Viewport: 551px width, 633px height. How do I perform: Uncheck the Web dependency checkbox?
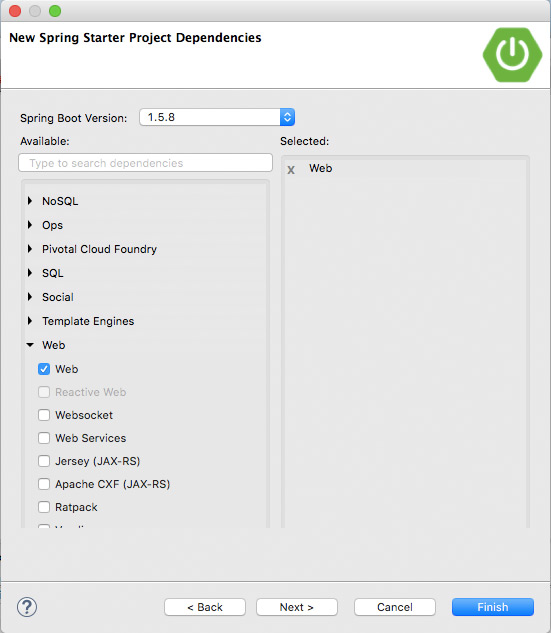pyautogui.click(x=44, y=369)
